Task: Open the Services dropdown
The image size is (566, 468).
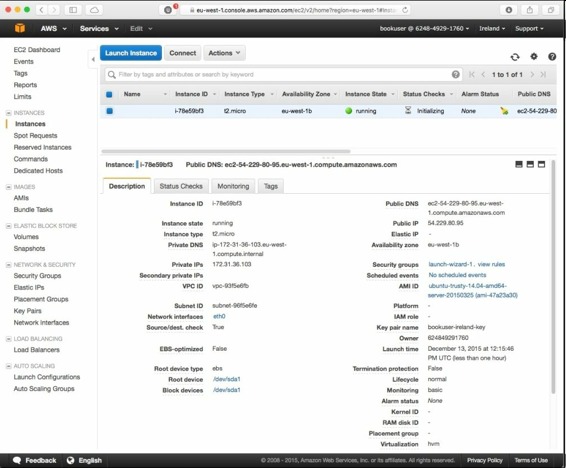Action: [x=99, y=29]
